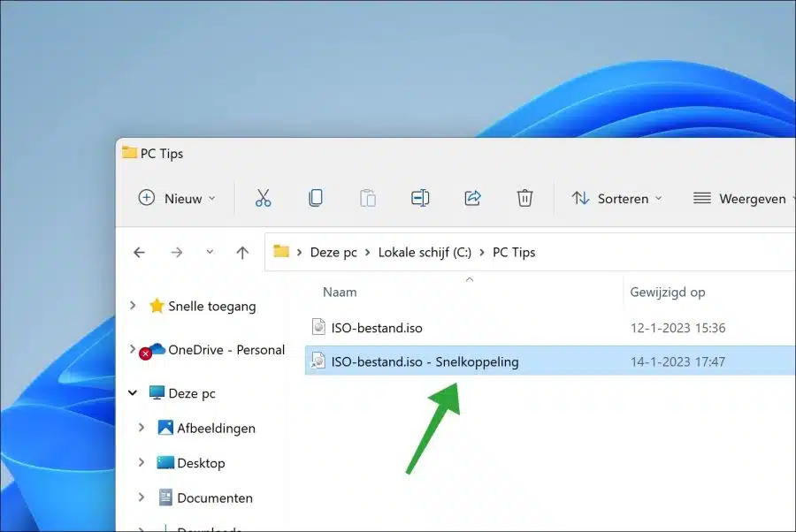Click the Paste clipboard icon
This screenshot has width=796, height=532.
coord(368,198)
